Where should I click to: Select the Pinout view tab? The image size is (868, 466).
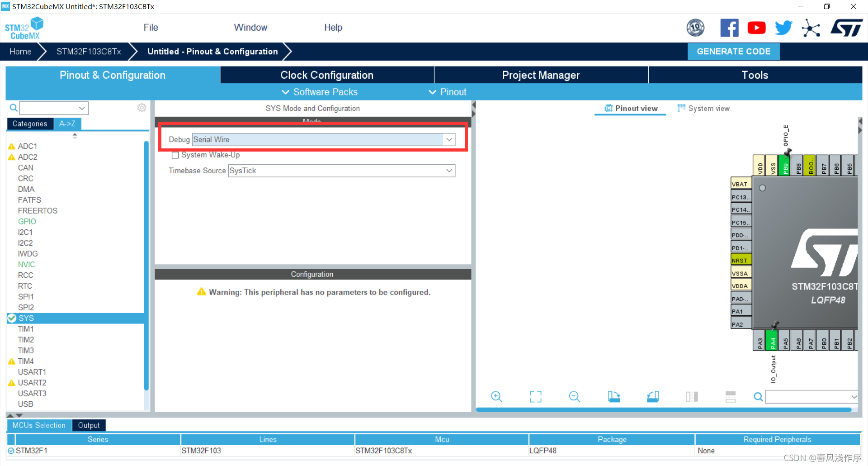pos(631,108)
